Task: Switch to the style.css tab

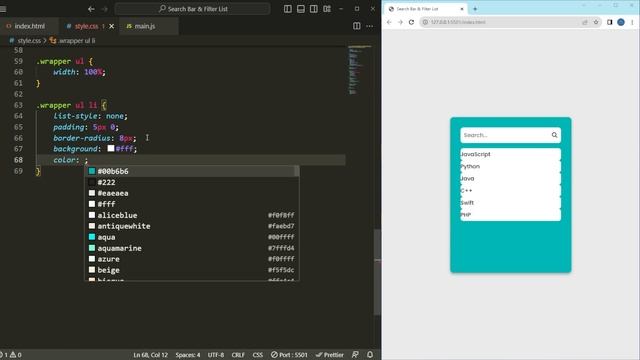Action: [86, 26]
